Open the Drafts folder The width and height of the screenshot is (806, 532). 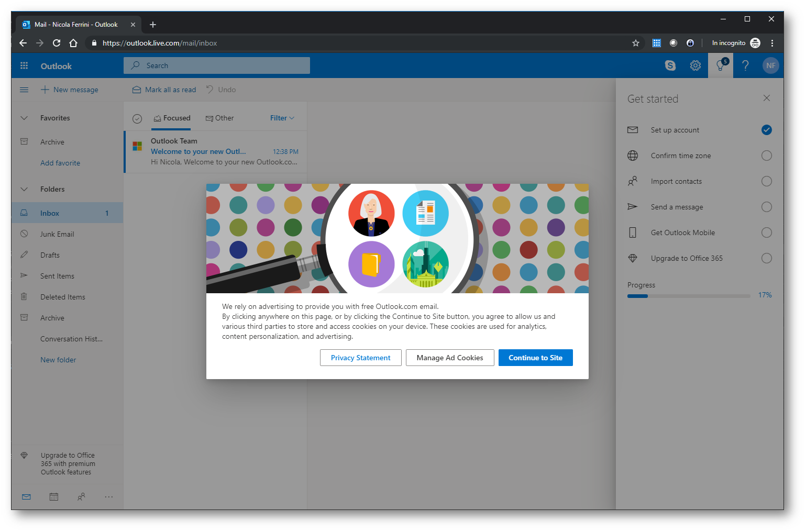67,255
